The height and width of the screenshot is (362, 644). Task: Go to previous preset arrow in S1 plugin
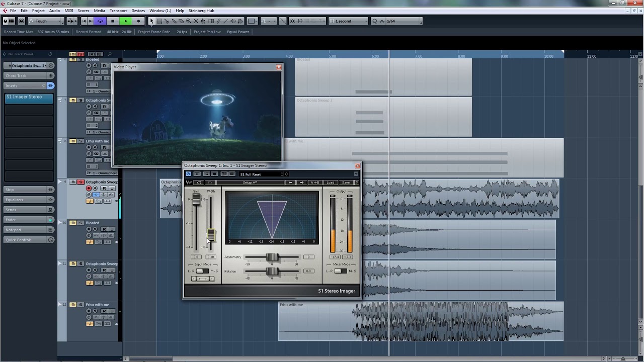click(x=291, y=183)
